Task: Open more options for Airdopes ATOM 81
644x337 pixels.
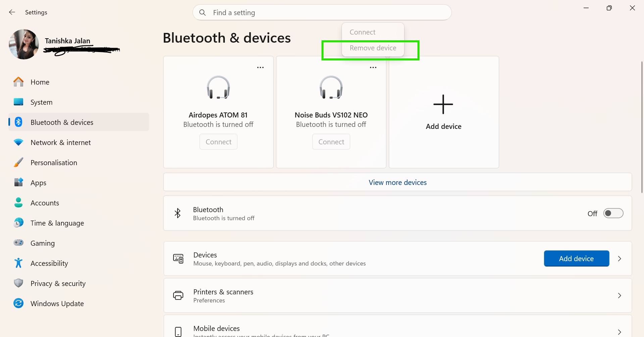Action: click(260, 67)
